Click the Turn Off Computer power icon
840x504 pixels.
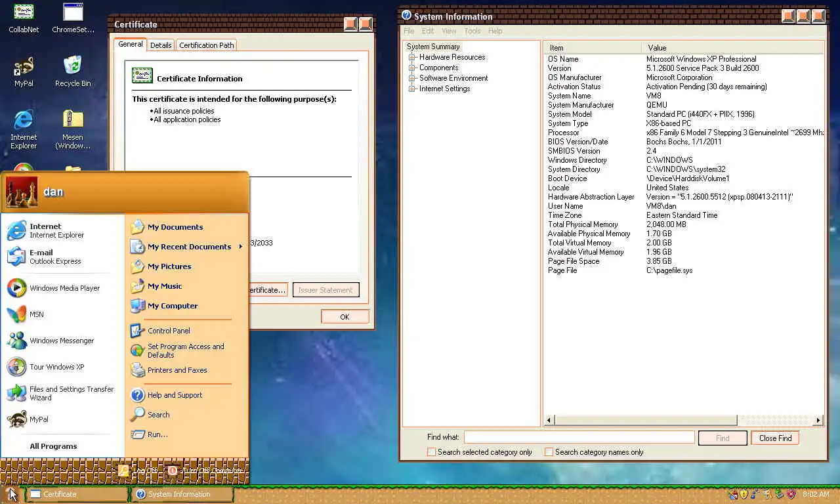(x=173, y=471)
